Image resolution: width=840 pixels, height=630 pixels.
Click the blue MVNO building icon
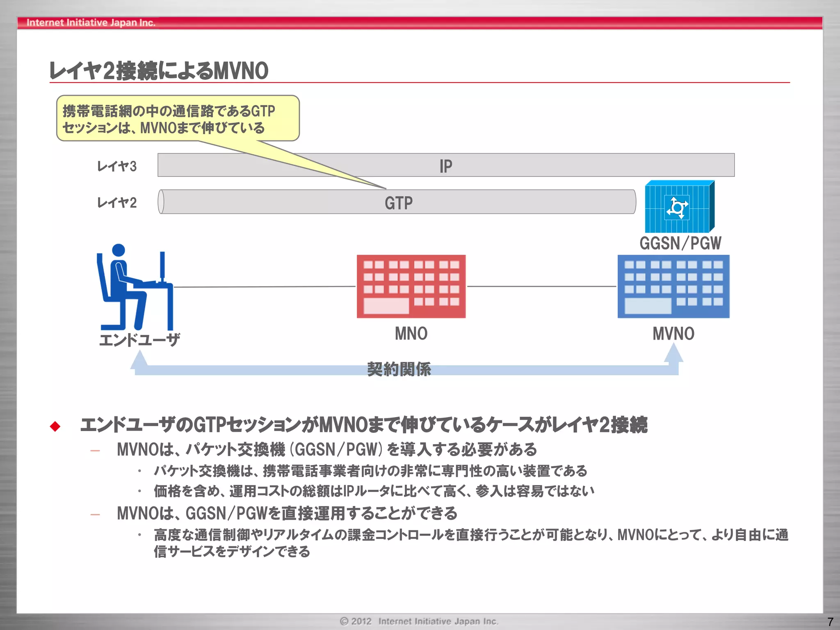tap(673, 286)
